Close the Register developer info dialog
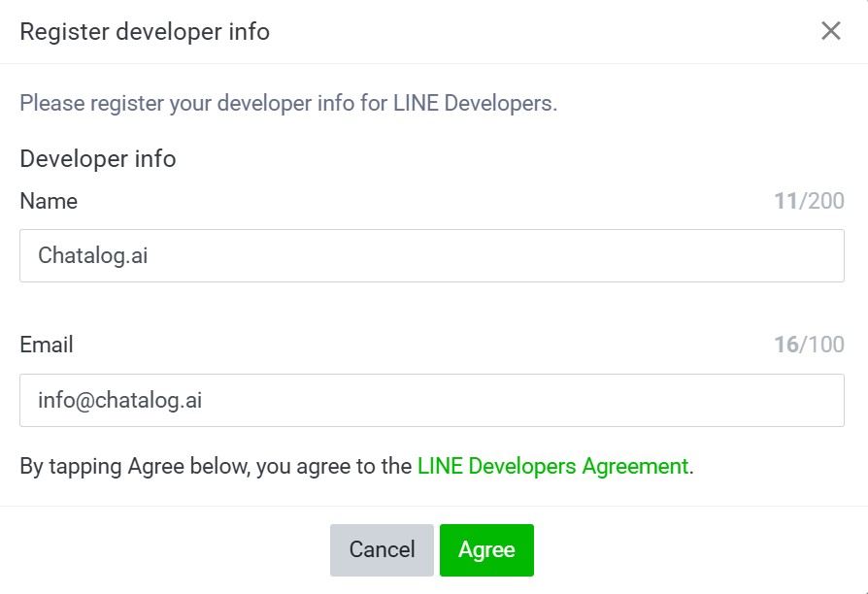The image size is (868, 594). pos(830,31)
